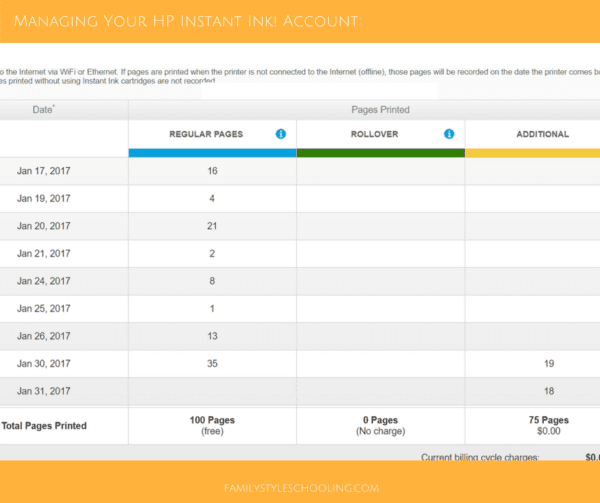Select the Jan 25, 2017 date cell

[x=44, y=309]
